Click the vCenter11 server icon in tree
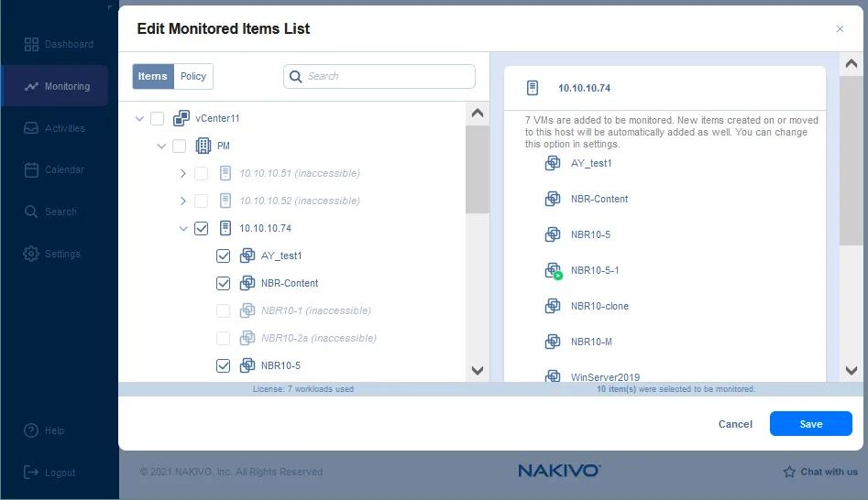868x500 pixels. 181,118
